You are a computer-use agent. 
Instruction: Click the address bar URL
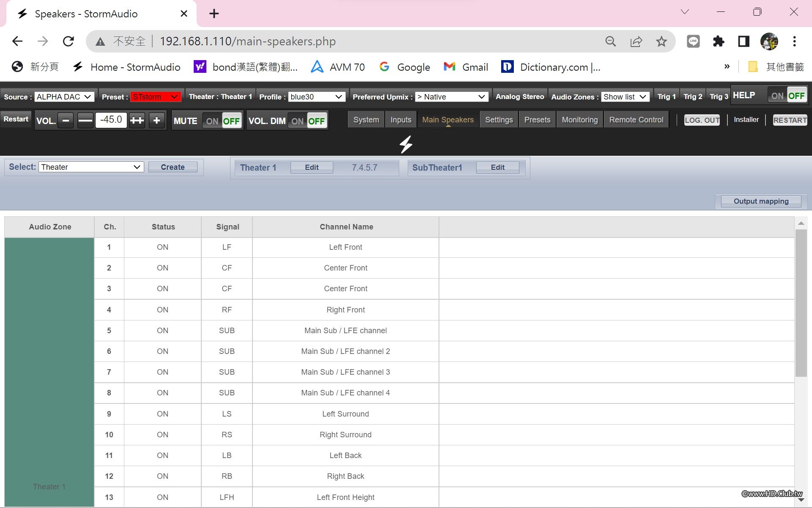pos(248,41)
